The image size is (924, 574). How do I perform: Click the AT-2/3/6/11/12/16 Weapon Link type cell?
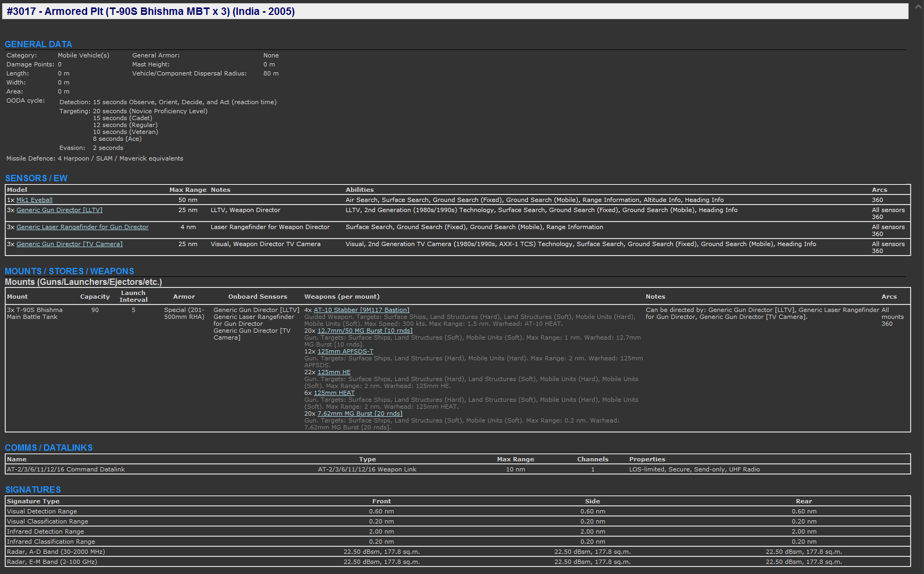(x=367, y=469)
